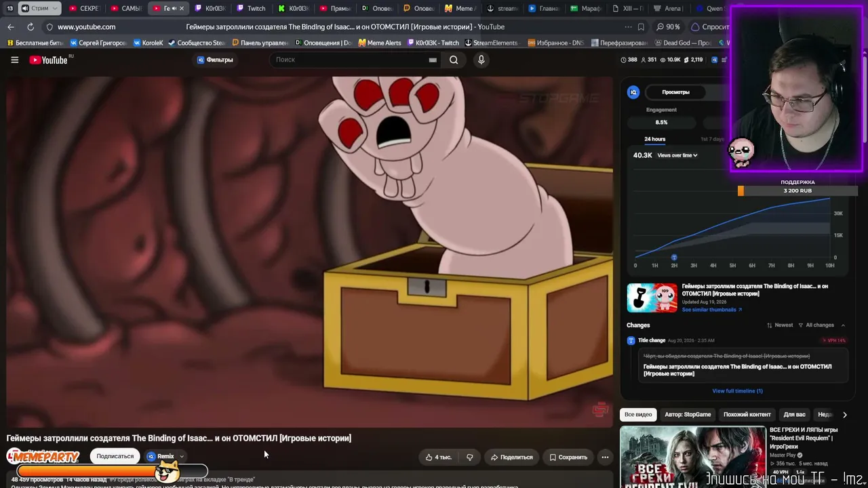Open the vidIQ panel logo icon
Screen dimensions: 868x488
tap(633, 92)
